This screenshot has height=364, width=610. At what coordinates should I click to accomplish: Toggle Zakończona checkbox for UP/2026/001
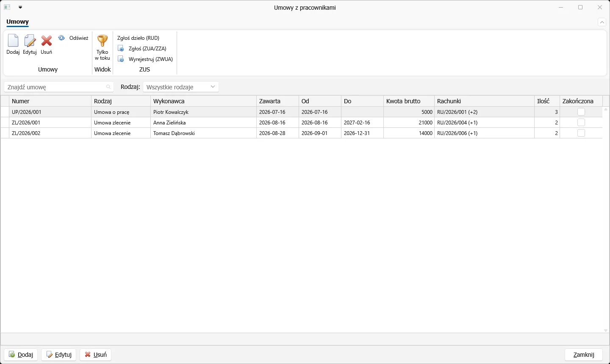[581, 112]
